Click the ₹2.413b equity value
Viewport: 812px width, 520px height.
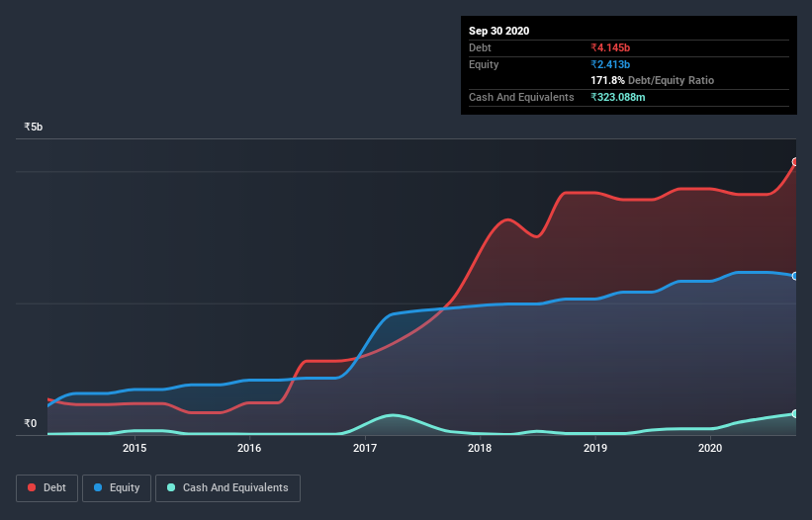click(610, 64)
